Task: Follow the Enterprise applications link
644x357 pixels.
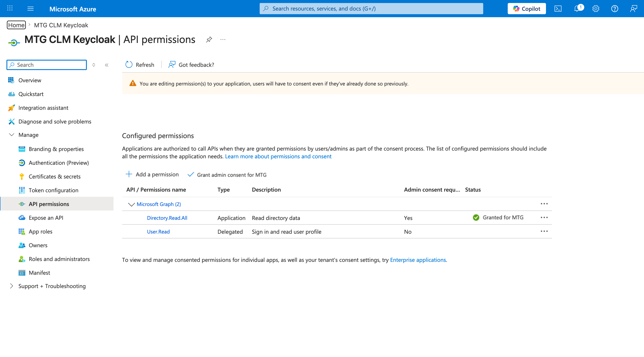Action: point(418,260)
